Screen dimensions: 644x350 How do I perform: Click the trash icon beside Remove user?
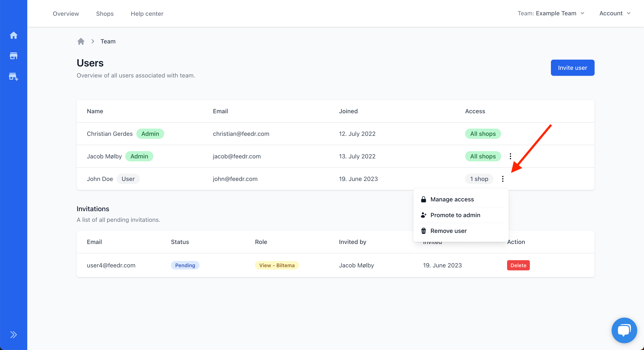[x=424, y=231]
